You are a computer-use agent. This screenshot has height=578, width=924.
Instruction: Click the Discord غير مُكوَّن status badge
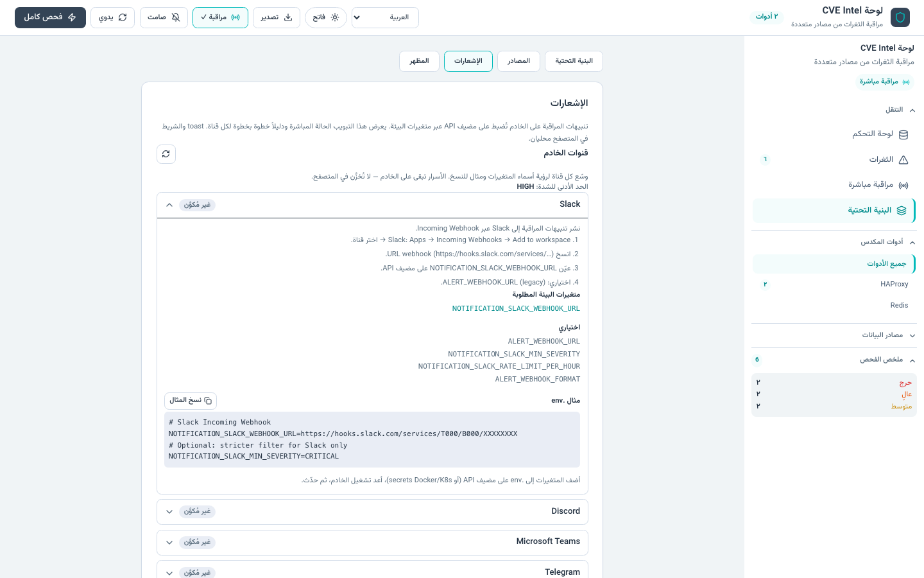[x=197, y=512]
